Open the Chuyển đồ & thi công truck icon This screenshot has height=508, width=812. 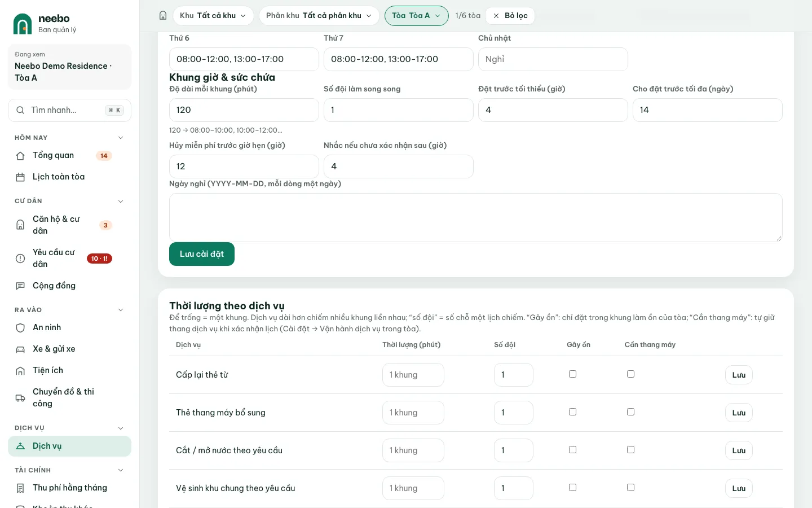point(20,398)
